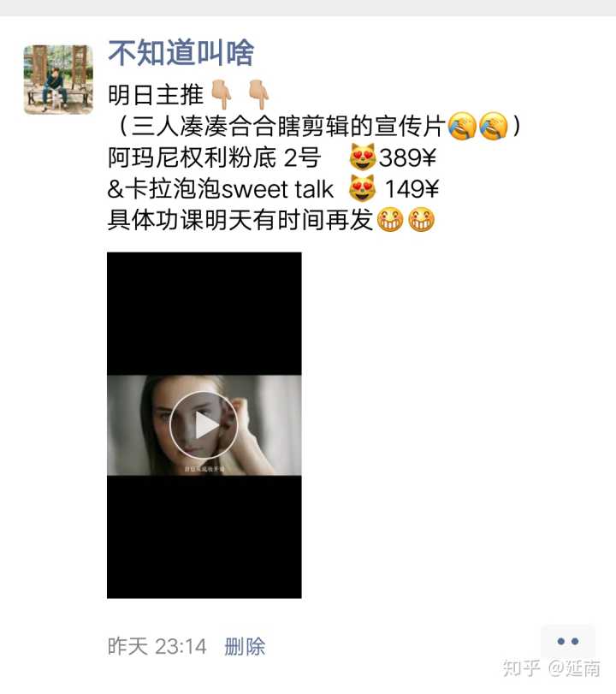616x694 pixels.
Task: Tap the black top area of video
Action: [204, 314]
